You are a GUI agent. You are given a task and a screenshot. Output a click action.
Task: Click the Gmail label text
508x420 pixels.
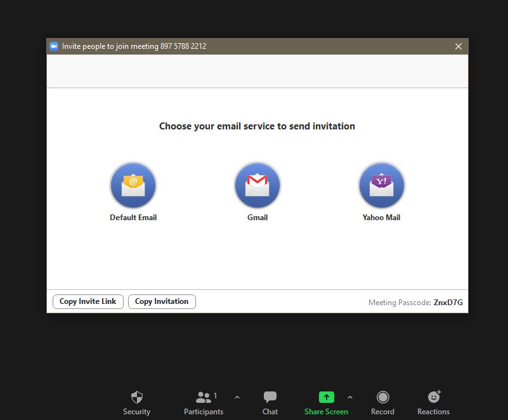pos(257,218)
